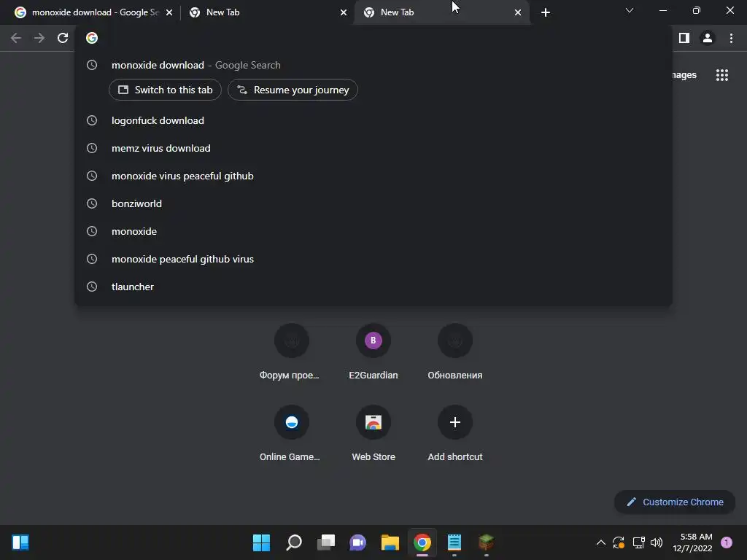Open the clock showing 5:58 AM
Screen dimensions: 747x560
(x=693, y=542)
